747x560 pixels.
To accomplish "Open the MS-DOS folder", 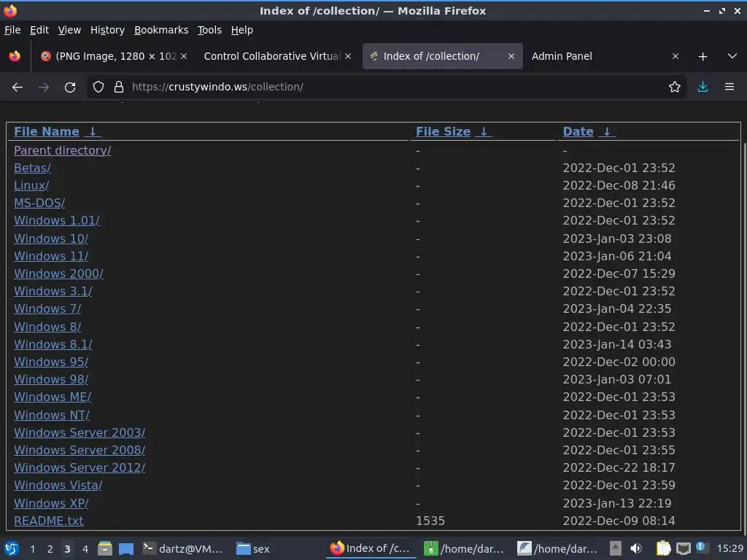I will (x=39, y=203).
